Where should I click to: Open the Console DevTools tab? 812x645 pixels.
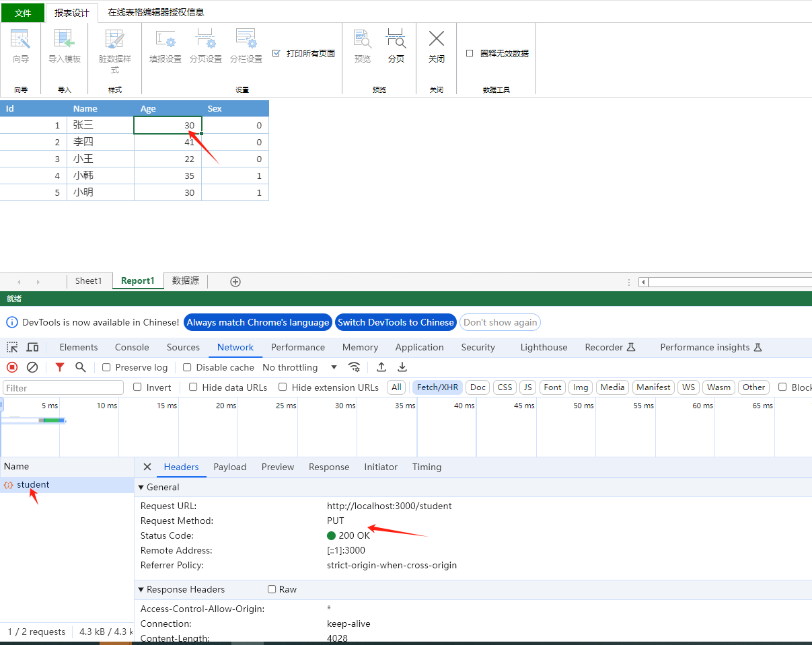coord(132,347)
